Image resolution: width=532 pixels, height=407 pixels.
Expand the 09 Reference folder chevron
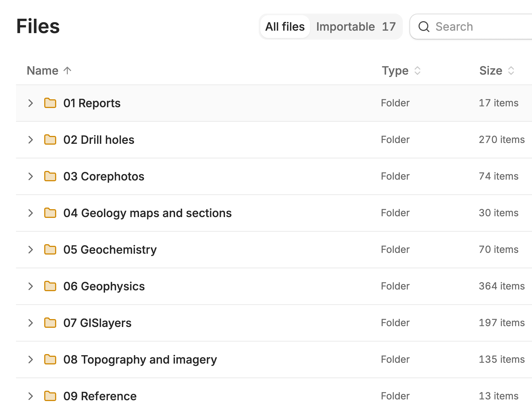pyautogui.click(x=31, y=396)
